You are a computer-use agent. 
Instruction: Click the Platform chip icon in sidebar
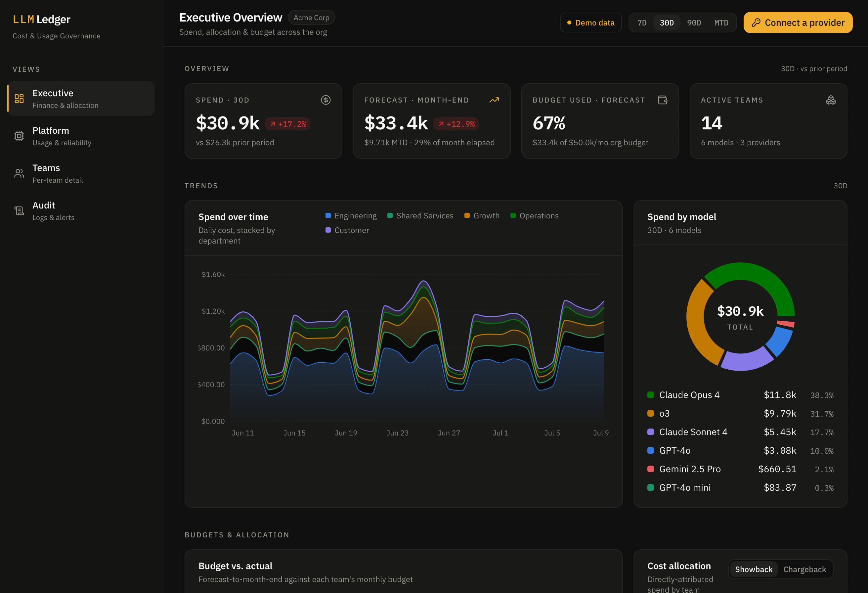[x=19, y=136]
